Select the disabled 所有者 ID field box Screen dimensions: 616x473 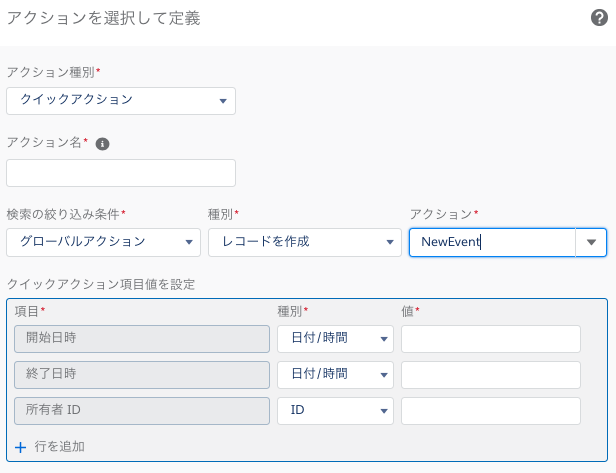142,411
